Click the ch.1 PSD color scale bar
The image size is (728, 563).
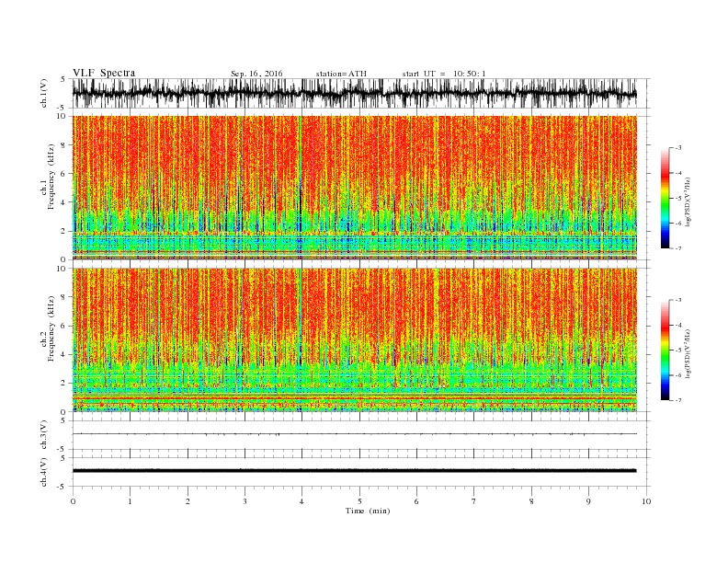pyautogui.click(x=665, y=198)
